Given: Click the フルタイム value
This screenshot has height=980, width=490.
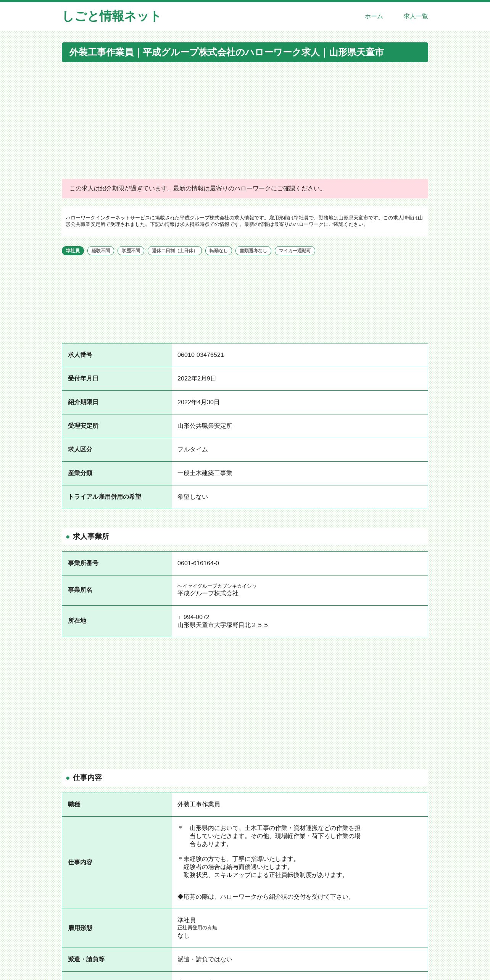Looking at the screenshot, I should (x=193, y=450).
